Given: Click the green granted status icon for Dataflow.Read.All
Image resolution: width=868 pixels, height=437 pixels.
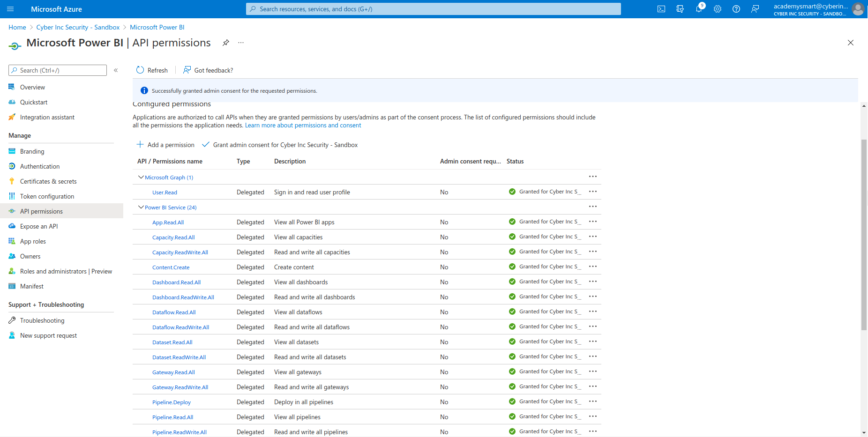Looking at the screenshot, I should pyautogui.click(x=512, y=311).
